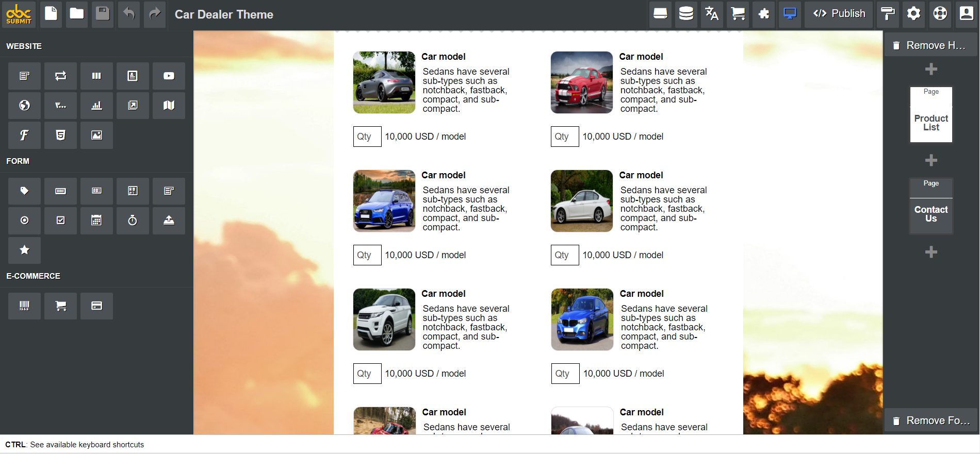Click Qty field of blue Audi wagon
The image size is (980, 455).
(x=367, y=255)
